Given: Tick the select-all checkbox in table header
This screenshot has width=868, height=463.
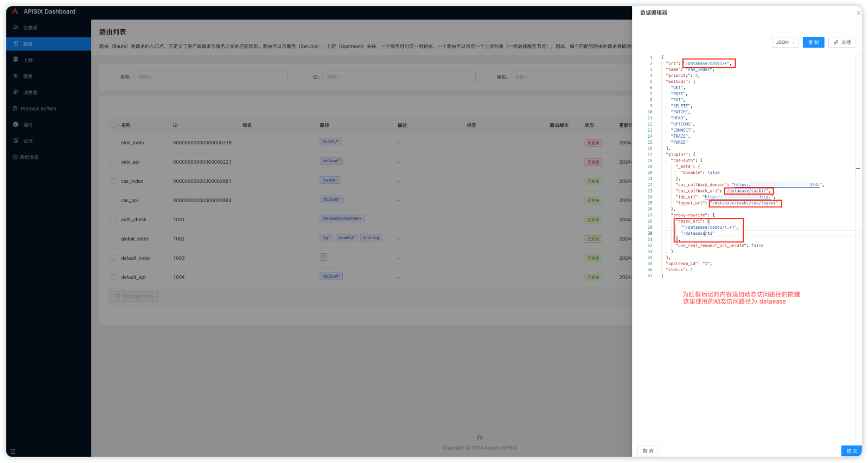Looking at the screenshot, I should tap(113, 125).
